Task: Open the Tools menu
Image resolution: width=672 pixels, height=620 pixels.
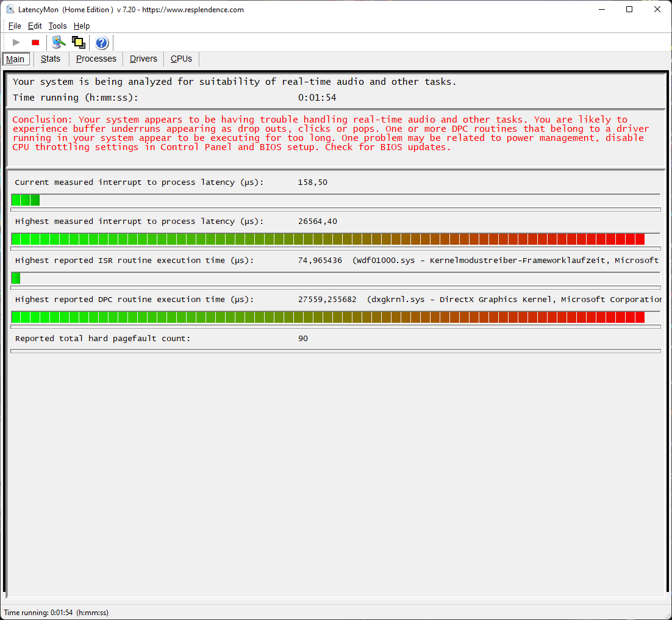Action: pyautogui.click(x=57, y=26)
